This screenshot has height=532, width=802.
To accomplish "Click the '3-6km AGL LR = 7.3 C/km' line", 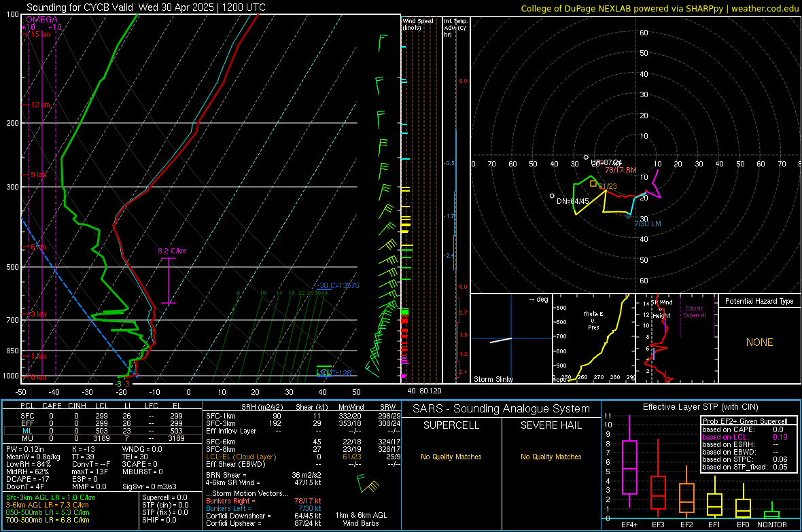I will click(48, 505).
